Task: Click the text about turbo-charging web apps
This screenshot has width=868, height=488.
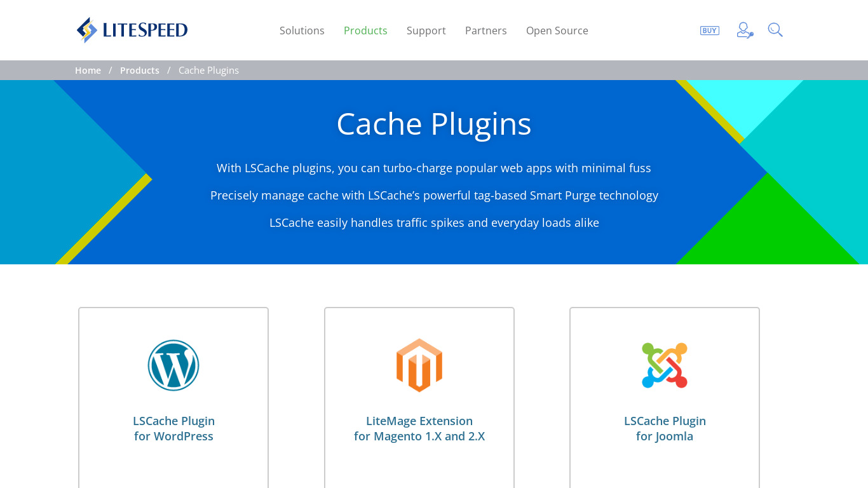Action: click(434, 168)
